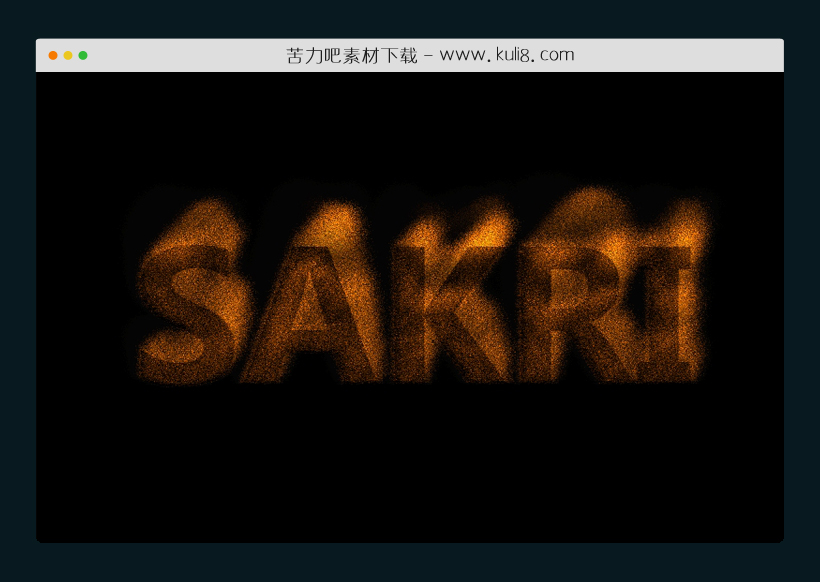Click dark teal background below the window

click(x=410, y=563)
